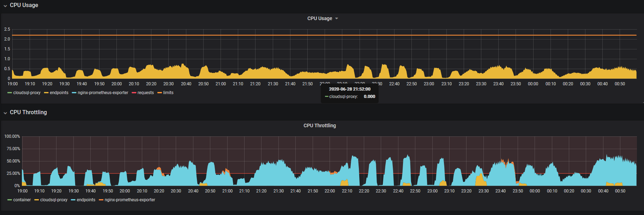
Task: Collapse the CPU Usage row chevron
Action: (5, 6)
